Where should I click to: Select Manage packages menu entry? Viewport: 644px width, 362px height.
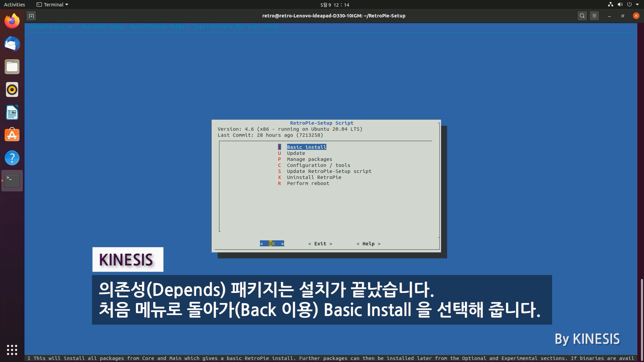(309, 159)
